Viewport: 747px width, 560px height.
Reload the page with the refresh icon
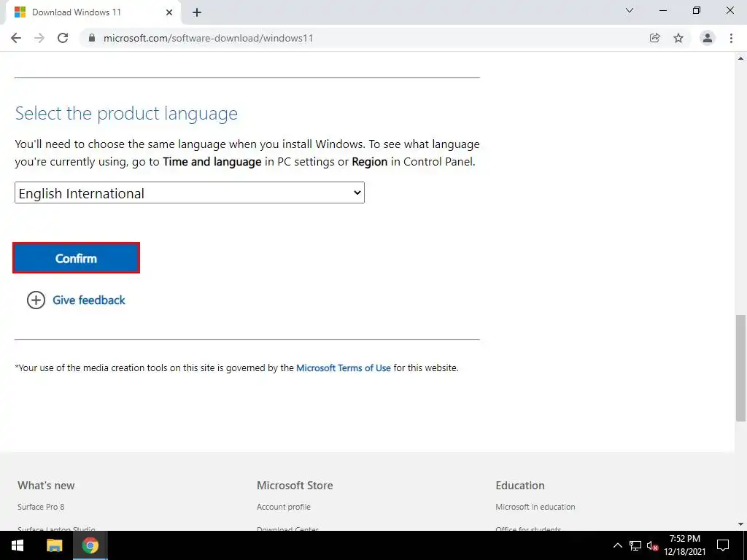[x=63, y=38]
